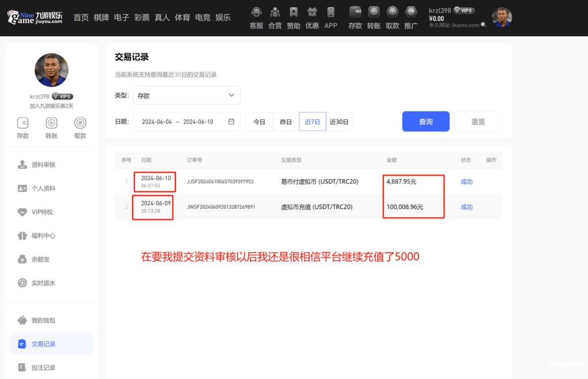Go to VIP特权 in the sidebar
This screenshot has width=588, height=379.
click(42, 212)
